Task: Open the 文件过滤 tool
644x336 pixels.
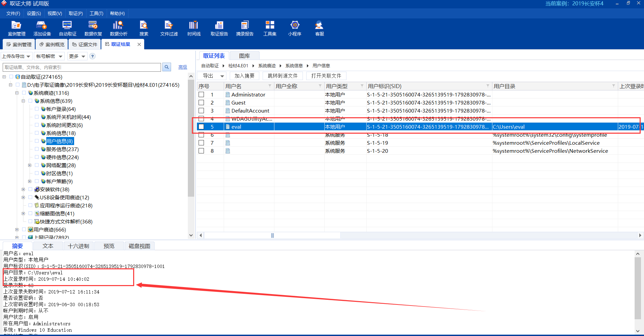Action: 169,28
